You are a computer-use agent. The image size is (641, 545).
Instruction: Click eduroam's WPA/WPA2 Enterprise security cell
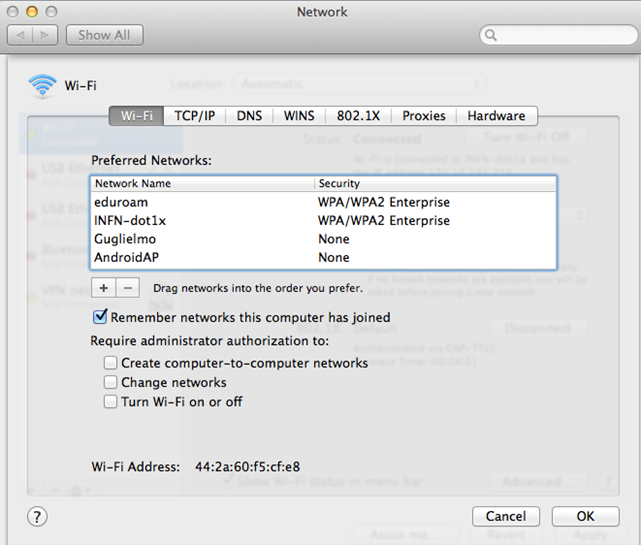coord(384,202)
